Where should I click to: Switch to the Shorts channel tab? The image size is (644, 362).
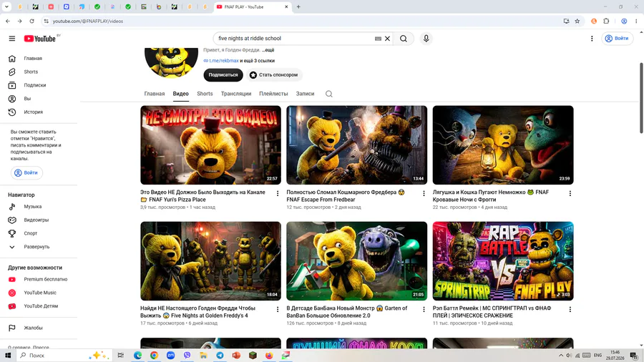(205, 94)
